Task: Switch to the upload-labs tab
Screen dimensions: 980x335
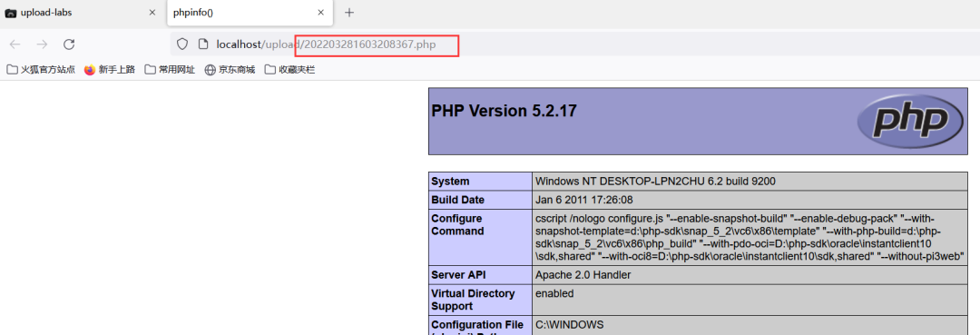Action: [x=82, y=13]
